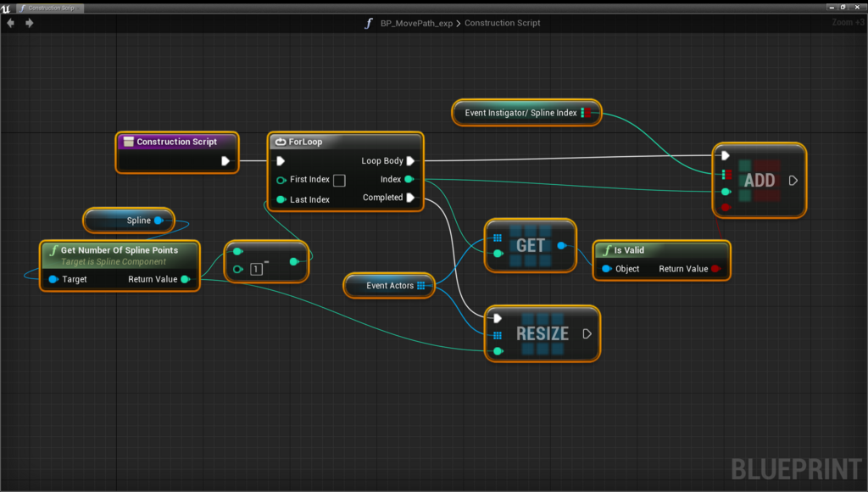Click Construction Script in the breadcrumb
This screenshot has height=492, width=868.
(502, 23)
